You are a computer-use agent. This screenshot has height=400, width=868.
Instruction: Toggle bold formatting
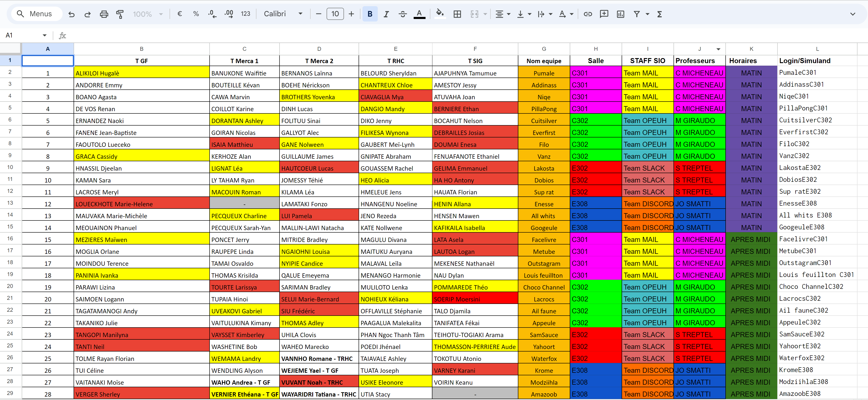pos(370,14)
